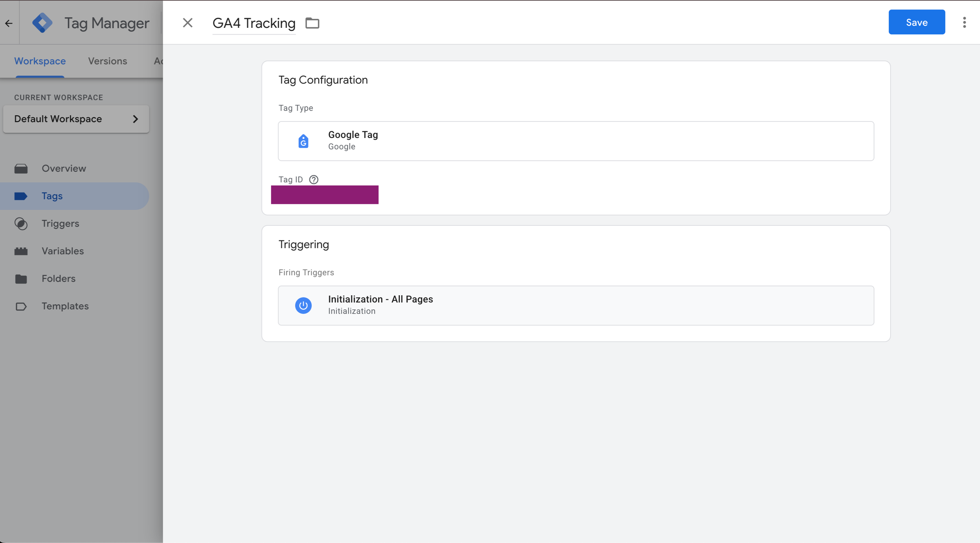This screenshot has width=980, height=543.
Task: Click the Google Tag type icon
Action: pyautogui.click(x=303, y=141)
